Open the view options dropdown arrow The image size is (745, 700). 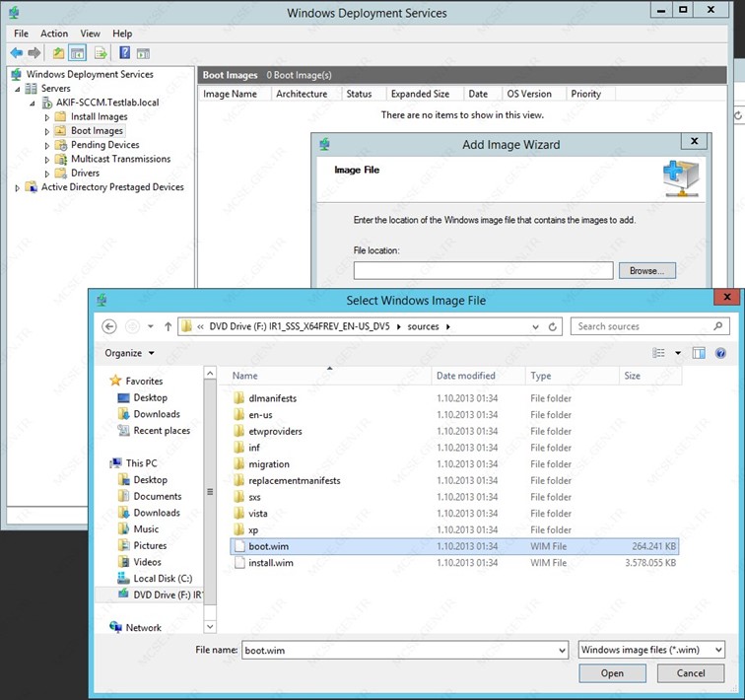pyautogui.click(x=678, y=353)
